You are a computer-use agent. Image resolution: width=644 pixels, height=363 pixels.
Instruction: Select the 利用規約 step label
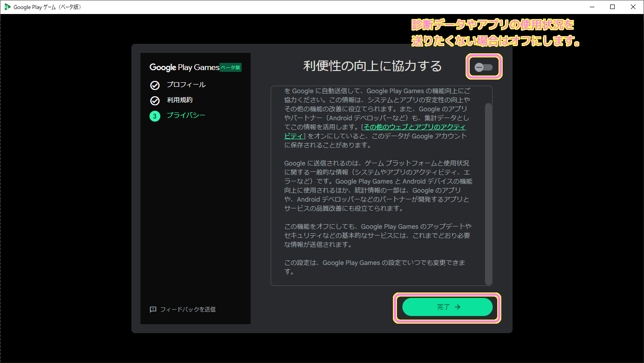coord(180,100)
